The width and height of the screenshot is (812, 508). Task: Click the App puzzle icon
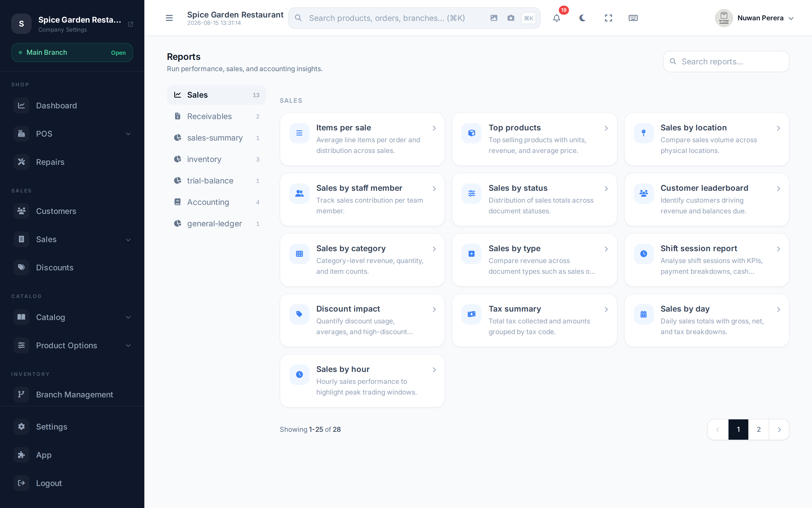click(x=21, y=455)
